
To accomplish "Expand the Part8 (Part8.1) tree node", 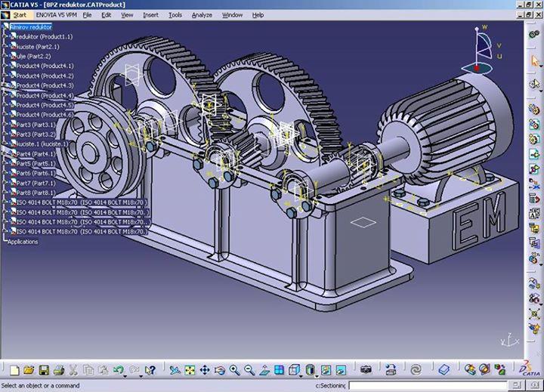I will point(5,193).
